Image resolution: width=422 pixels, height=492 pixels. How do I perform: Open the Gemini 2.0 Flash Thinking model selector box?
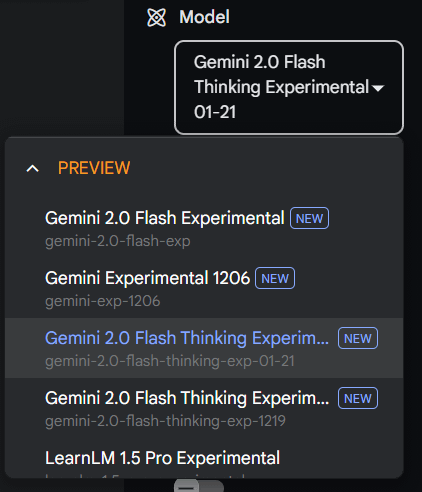pyautogui.click(x=289, y=87)
